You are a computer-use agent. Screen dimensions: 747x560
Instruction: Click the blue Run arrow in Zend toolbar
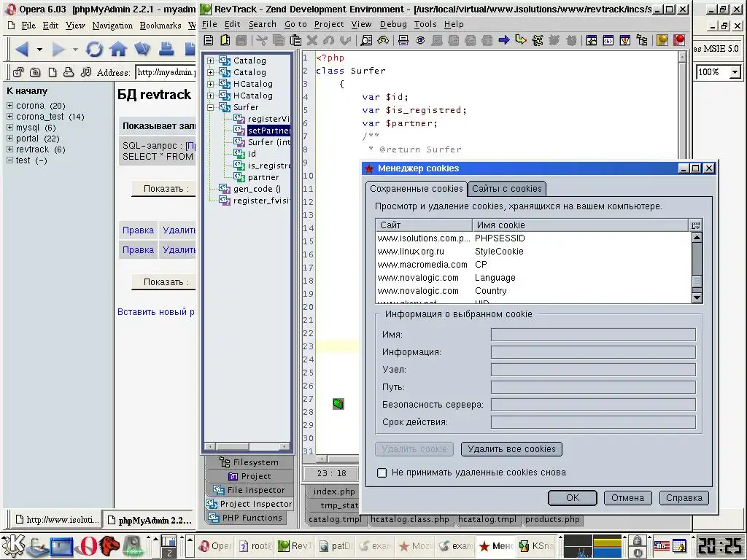coord(503,40)
